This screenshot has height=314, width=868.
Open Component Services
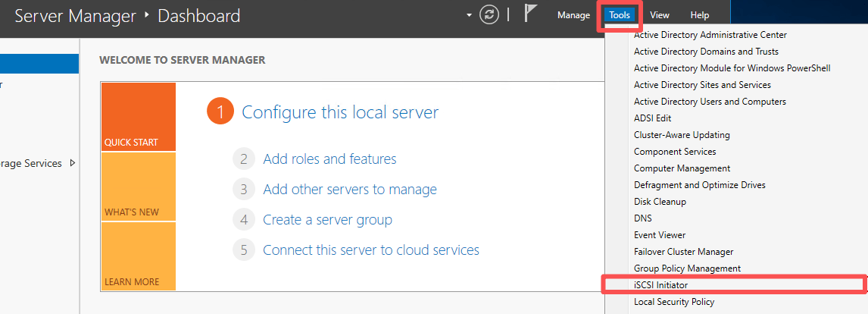675,151
